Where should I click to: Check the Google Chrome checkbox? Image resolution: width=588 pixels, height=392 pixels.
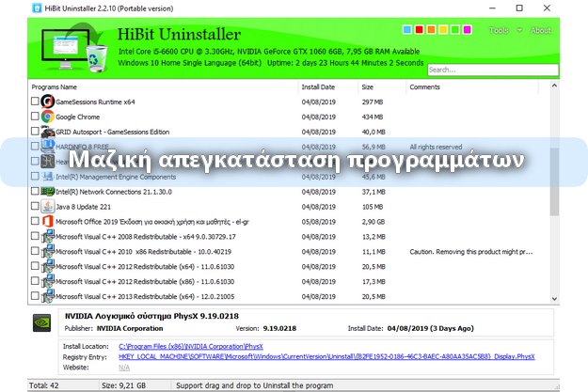coord(35,117)
